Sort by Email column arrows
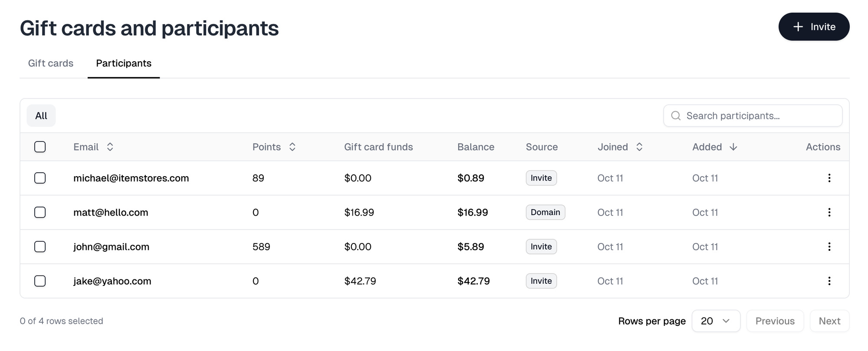 [x=110, y=147]
